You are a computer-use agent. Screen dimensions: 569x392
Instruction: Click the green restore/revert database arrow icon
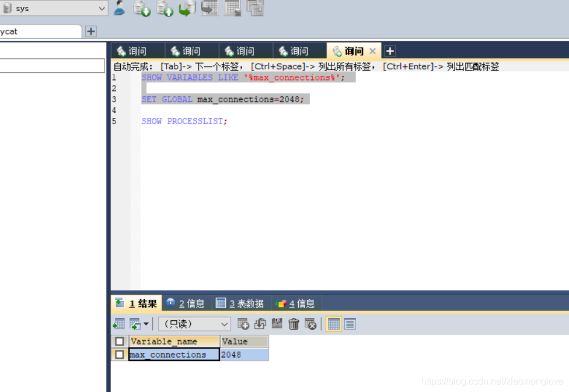click(187, 9)
